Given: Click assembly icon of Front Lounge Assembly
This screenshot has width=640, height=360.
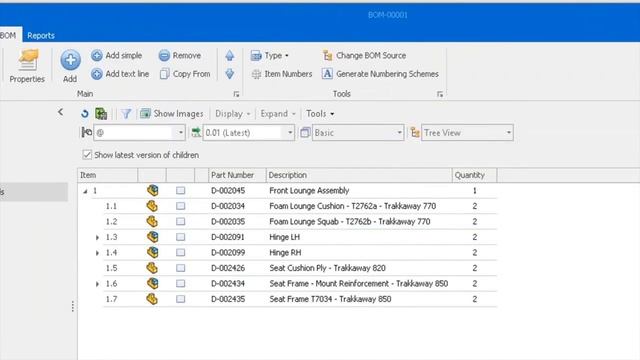Looking at the screenshot, I should coord(153,190).
